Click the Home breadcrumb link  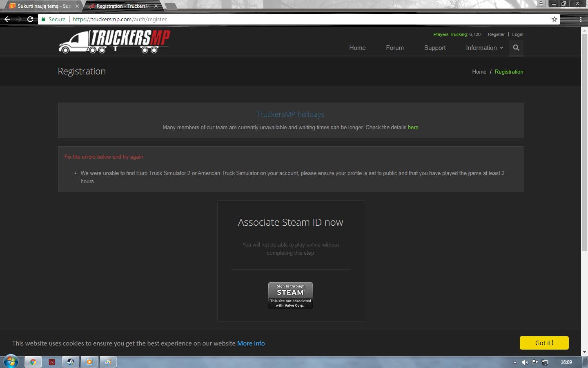479,72
